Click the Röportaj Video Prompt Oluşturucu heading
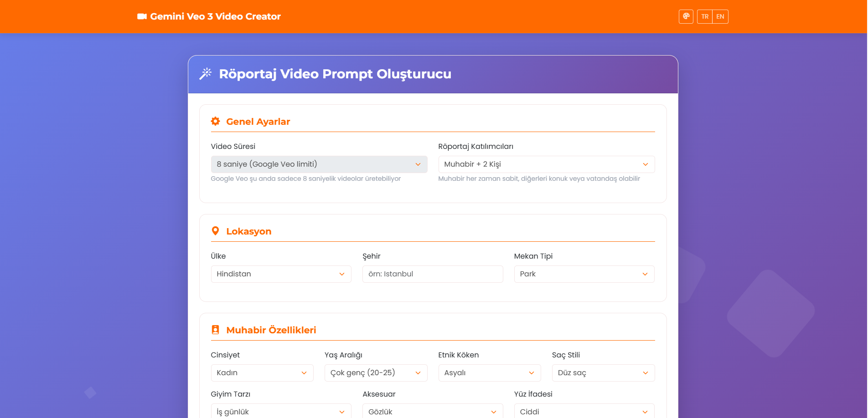The height and width of the screenshot is (418, 868). 335,74
